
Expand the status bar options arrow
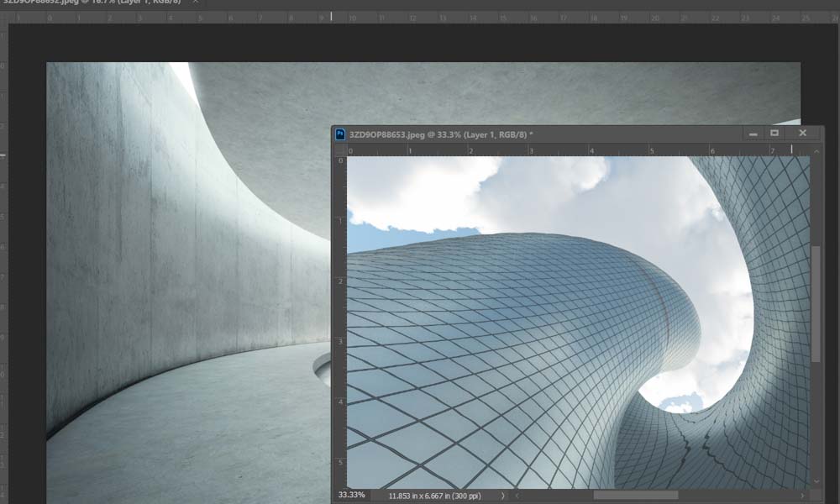point(503,496)
